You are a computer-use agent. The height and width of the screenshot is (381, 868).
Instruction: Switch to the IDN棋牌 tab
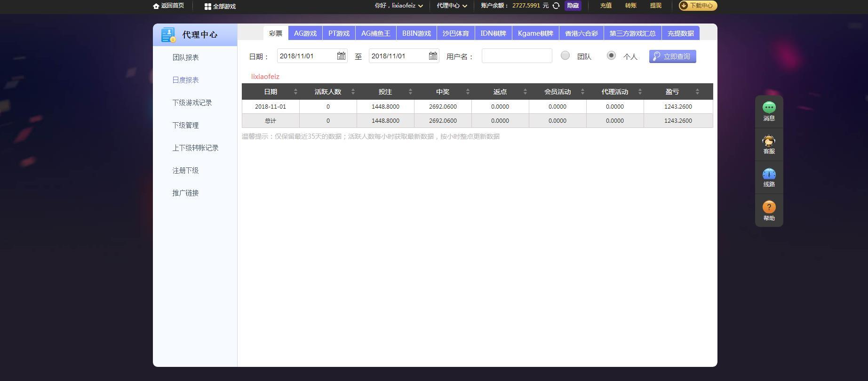coord(494,33)
